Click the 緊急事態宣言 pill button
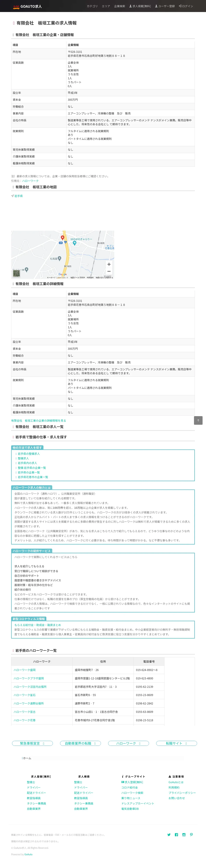 pyautogui.click(x=32, y=743)
